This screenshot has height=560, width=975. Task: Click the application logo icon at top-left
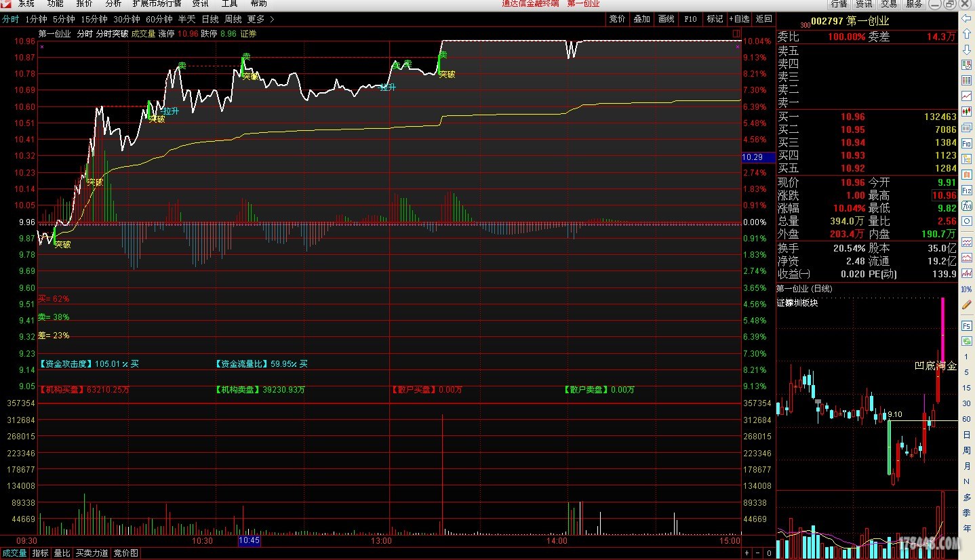(x=7, y=3)
